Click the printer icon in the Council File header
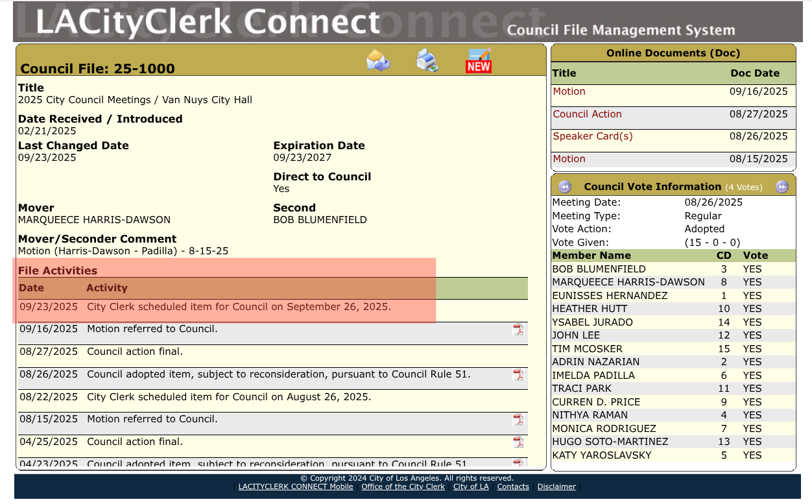Screen dimensions: 812x504 pos(427,60)
